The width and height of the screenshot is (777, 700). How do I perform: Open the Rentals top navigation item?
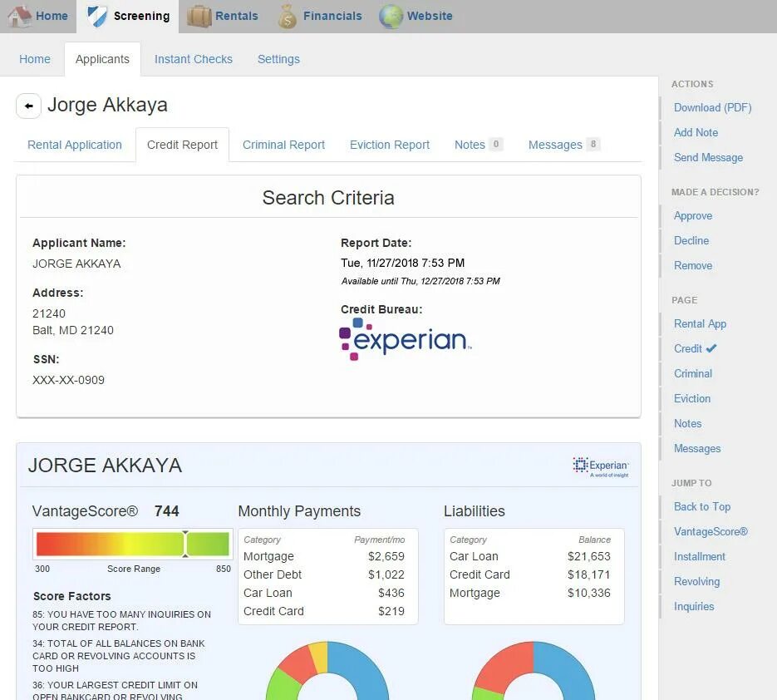[223, 16]
